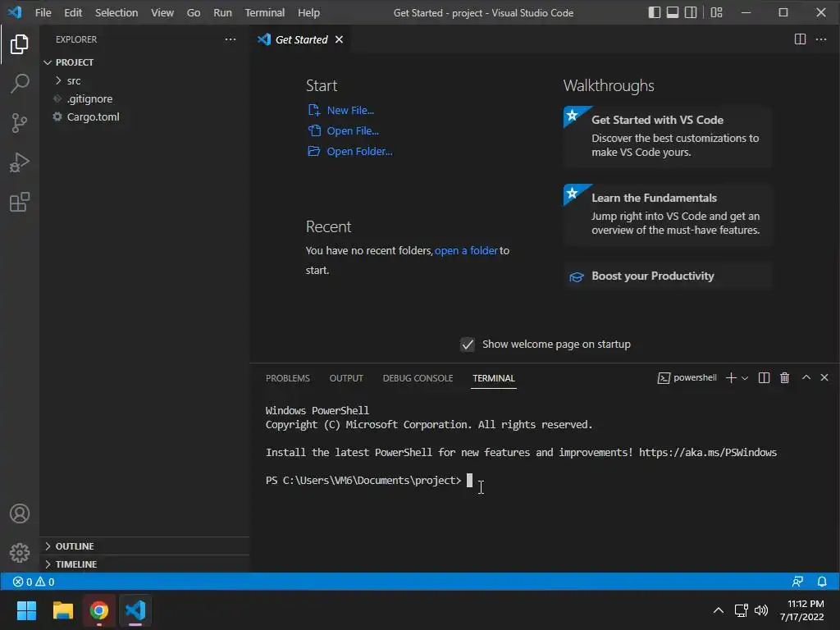The width and height of the screenshot is (840, 630).
Task: Click the New File... link
Action: click(x=350, y=111)
